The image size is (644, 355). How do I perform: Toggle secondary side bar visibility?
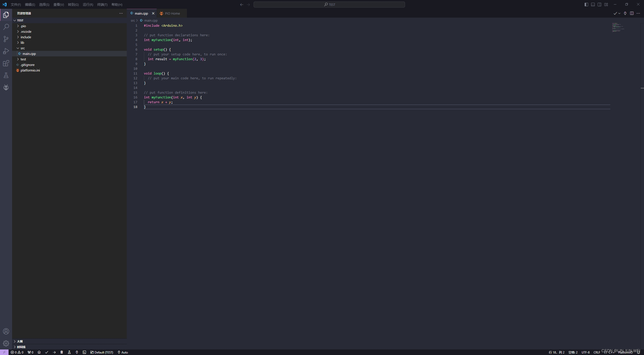(599, 5)
